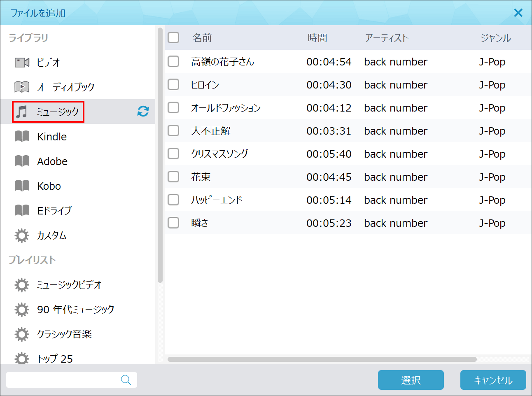Click the sidebar vertical scrollbar
Viewport: 532px width, 396px height.
point(160,155)
